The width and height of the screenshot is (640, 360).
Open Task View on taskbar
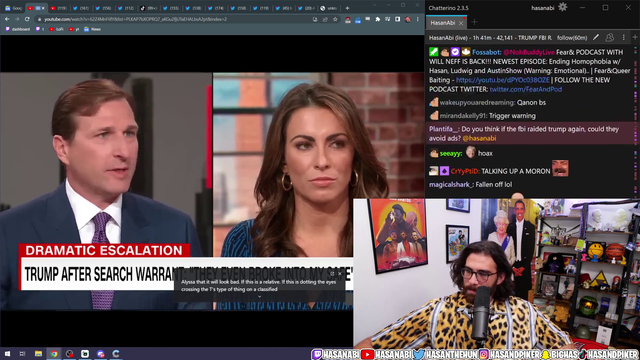tap(22, 354)
